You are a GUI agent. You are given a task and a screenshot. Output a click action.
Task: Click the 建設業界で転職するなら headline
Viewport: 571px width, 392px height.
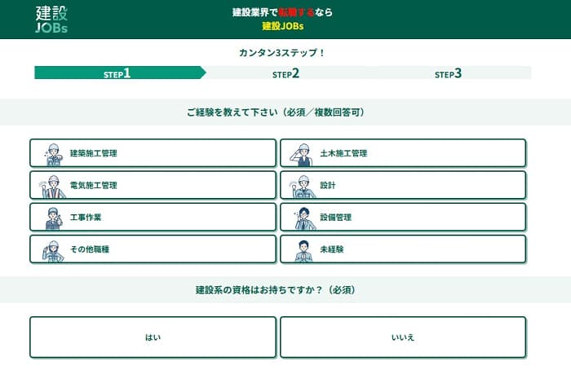282,12
